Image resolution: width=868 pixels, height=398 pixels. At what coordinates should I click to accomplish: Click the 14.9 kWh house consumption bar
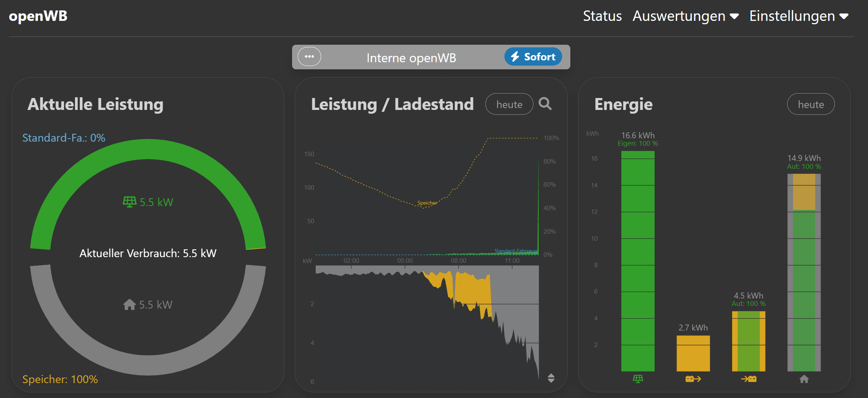[x=804, y=272]
